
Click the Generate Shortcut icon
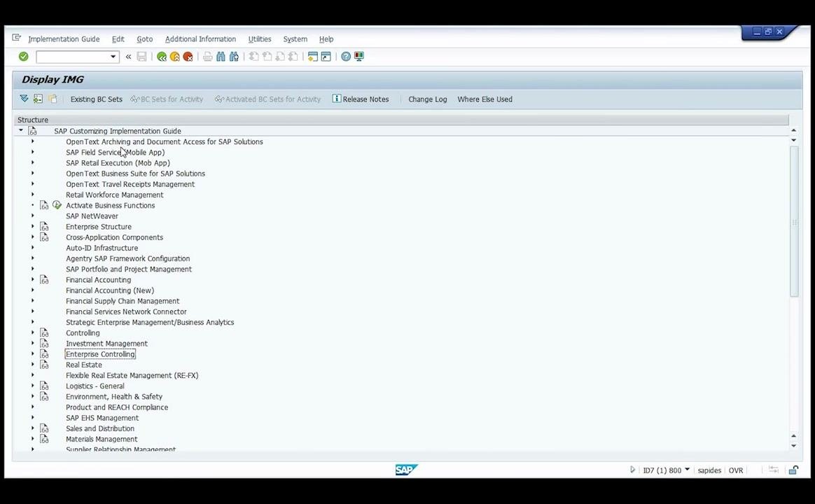point(326,57)
